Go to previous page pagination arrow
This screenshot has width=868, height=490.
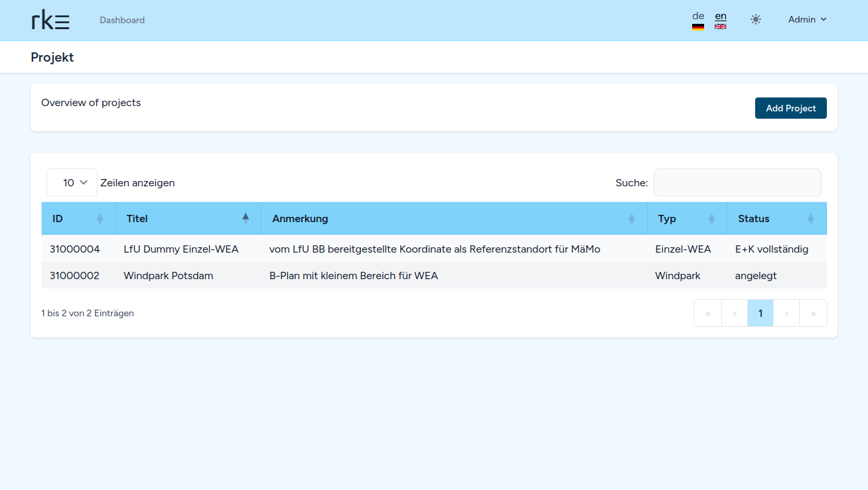pyautogui.click(x=734, y=313)
